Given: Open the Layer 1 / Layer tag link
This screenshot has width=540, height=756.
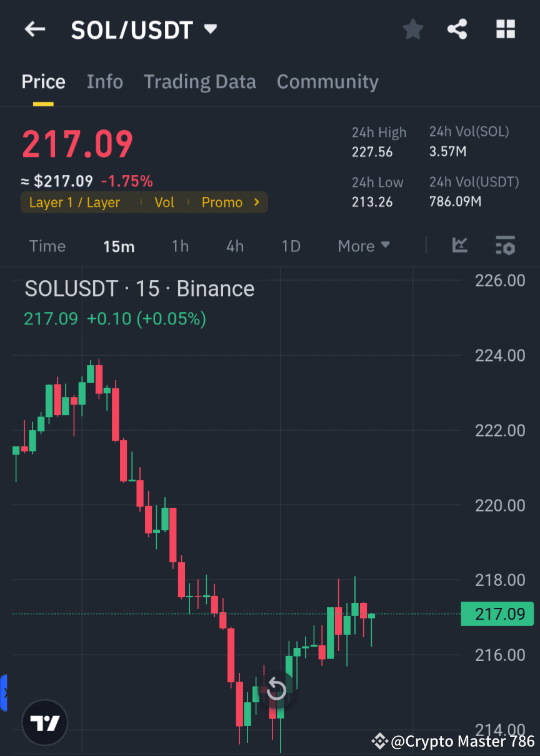Looking at the screenshot, I should [74, 202].
